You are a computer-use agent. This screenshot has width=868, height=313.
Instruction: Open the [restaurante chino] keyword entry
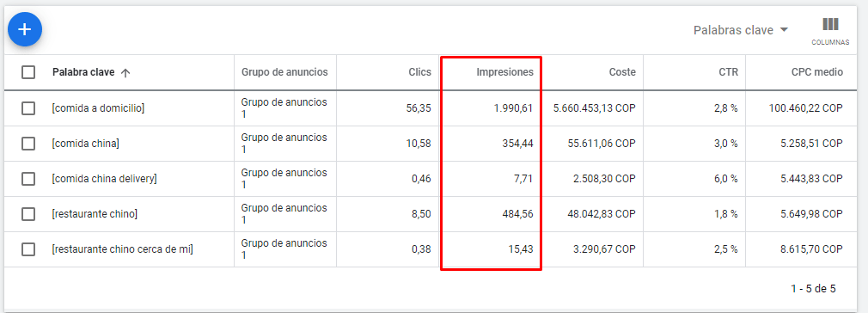95,214
